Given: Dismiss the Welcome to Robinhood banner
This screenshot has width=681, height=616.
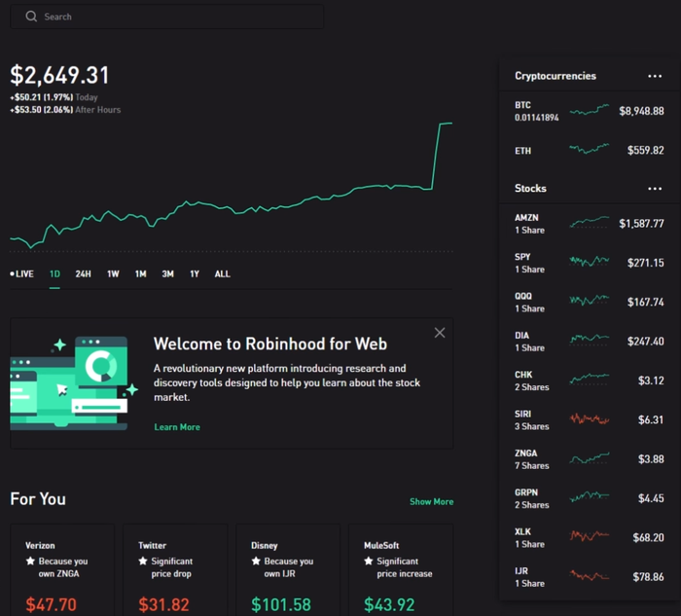Looking at the screenshot, I should point(440,333).
